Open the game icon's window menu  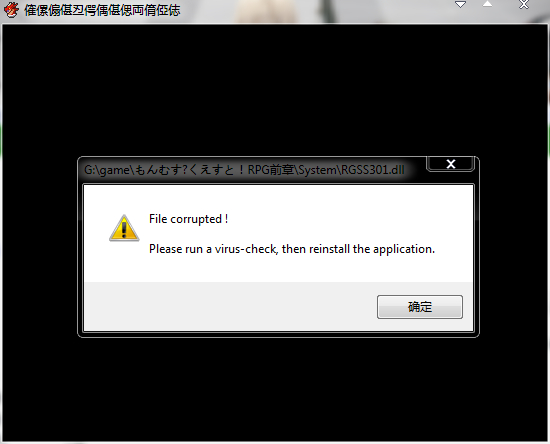point(11,10)
